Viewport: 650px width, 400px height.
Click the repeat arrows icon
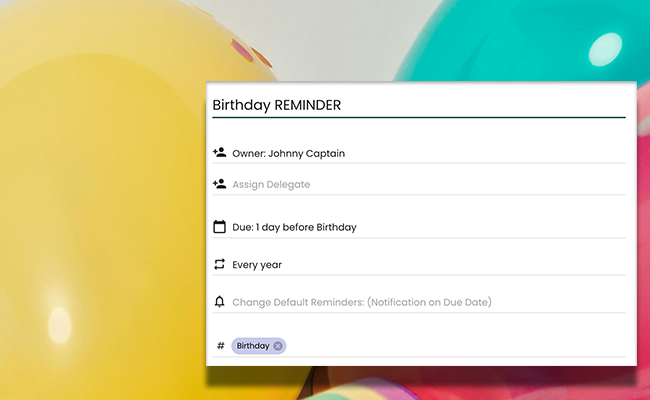click(219, 264)
